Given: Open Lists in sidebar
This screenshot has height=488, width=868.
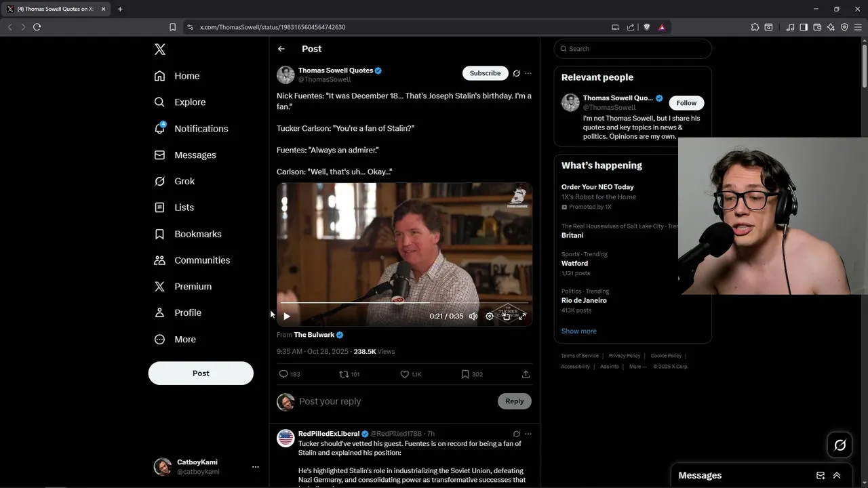Looking at the screenshot, I should (174, 207).
